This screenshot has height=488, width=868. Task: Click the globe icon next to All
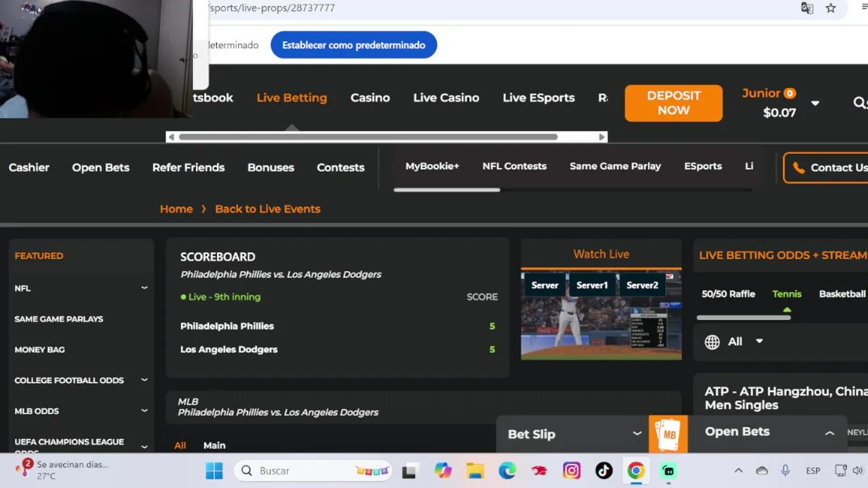[712, 342]
